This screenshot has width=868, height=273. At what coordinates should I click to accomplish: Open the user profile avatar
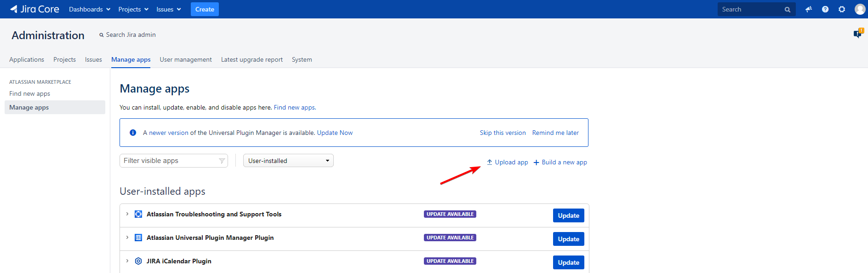click(860, 9)
